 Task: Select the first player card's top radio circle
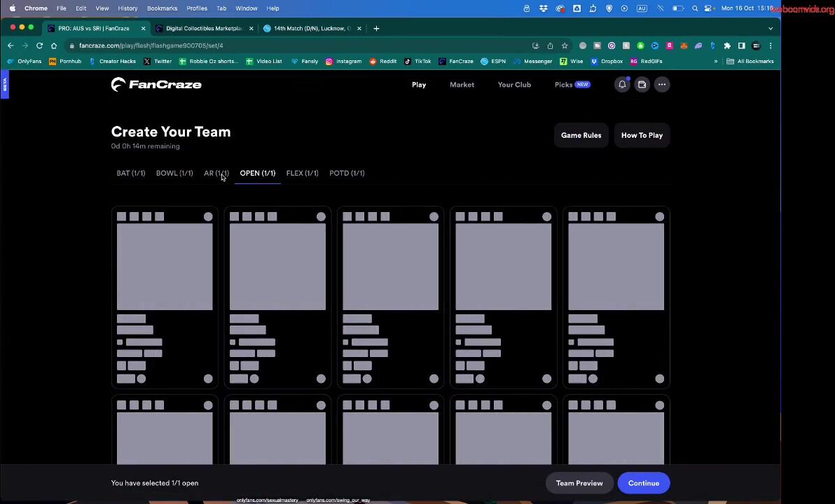pos(208,217)
